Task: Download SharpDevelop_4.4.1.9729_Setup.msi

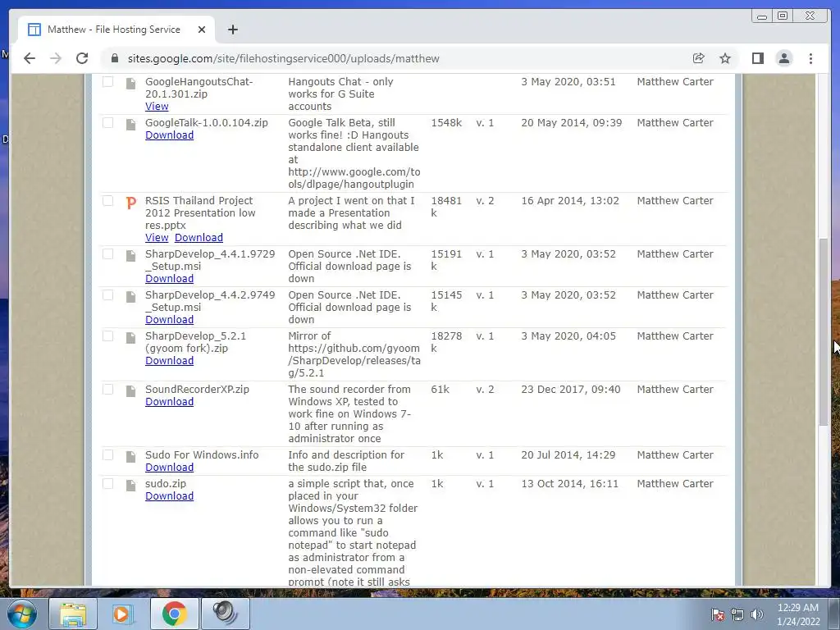Action: [169, 279]
